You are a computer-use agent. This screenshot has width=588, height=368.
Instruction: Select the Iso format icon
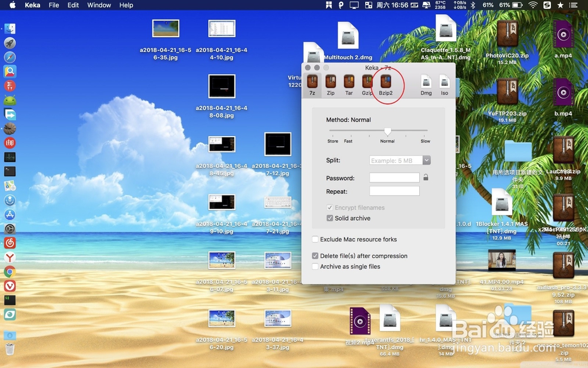coord(445,84)
